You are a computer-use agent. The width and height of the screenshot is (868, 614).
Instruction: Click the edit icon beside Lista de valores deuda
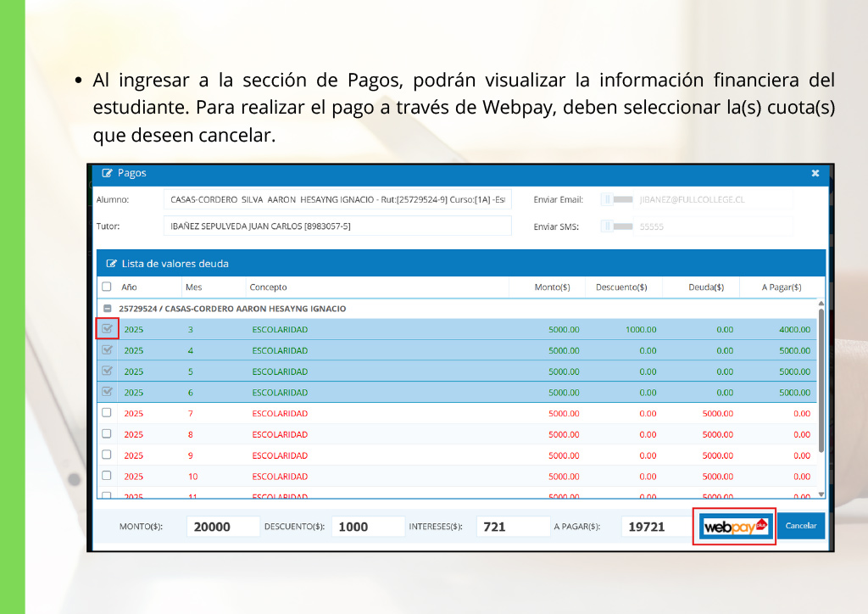[111, 264]
